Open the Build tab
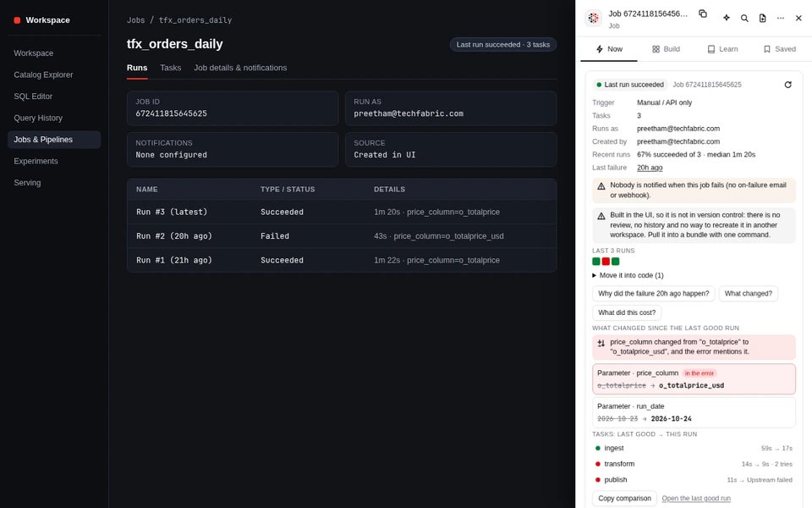812x508 pixels. pos(666,49)
